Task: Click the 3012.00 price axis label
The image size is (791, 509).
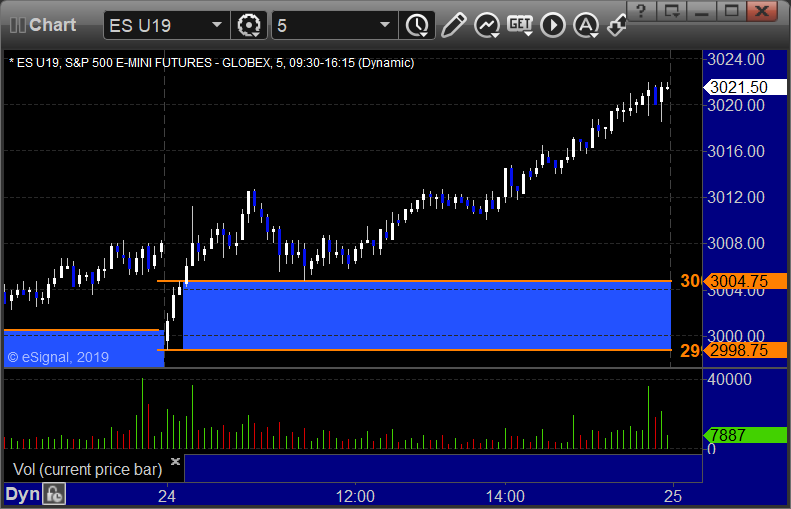Action: tap(736, 197)
